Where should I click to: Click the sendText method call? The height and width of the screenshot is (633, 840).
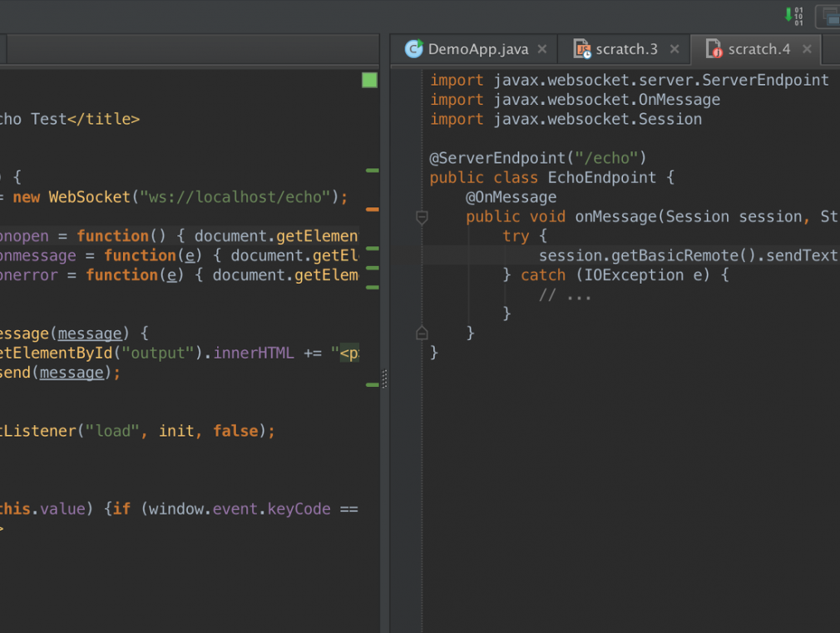click(x=802, y=255)
